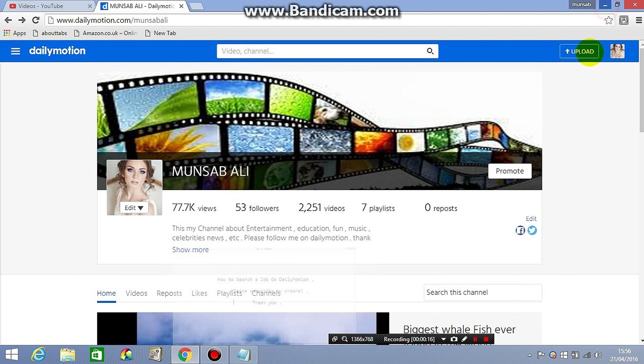
Task: Click the featured video thumbnail
Action: pos(243,328)
